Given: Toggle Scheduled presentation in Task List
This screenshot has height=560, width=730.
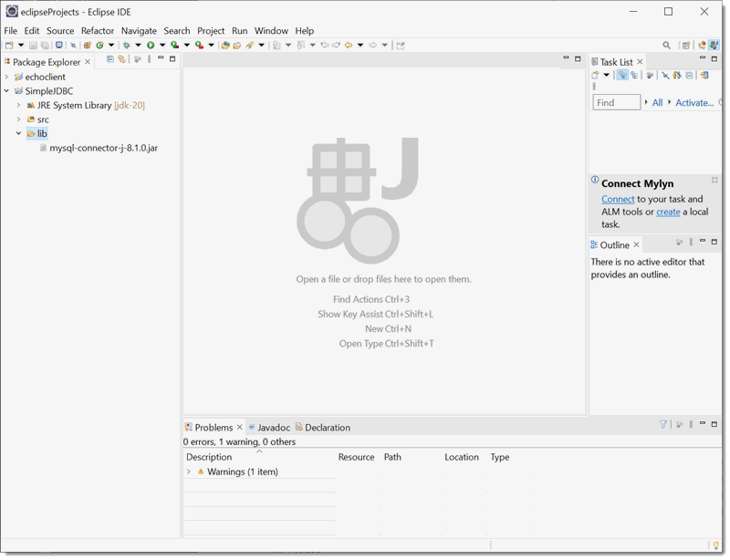Looking at the screenshot, I should 634,75.
